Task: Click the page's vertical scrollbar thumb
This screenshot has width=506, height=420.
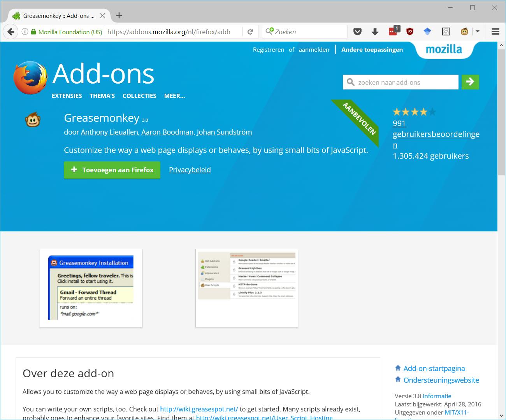Action: pyautogui.click(x=502, y=112)
